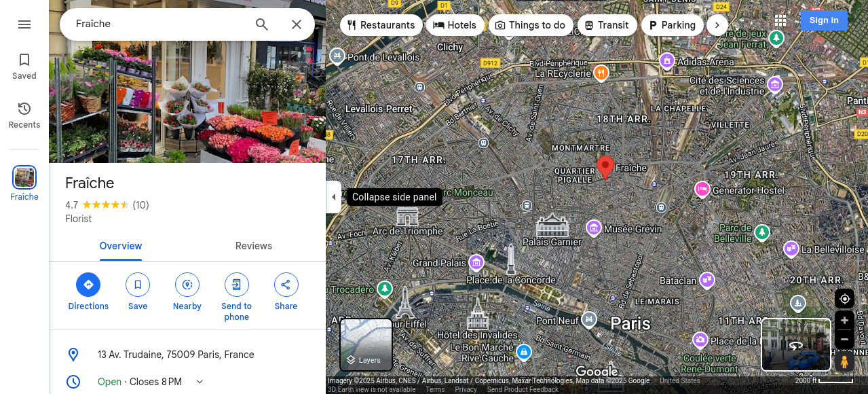Collapse the side panel
The height and width of the screenshot is (394, 868).
pyautogui.click(x=333, y=197)
